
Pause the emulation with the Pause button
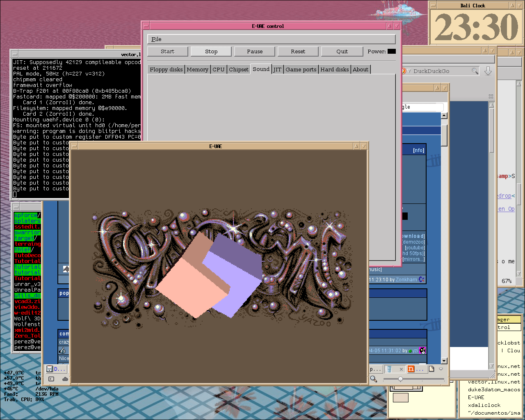[x=255, y=51]
